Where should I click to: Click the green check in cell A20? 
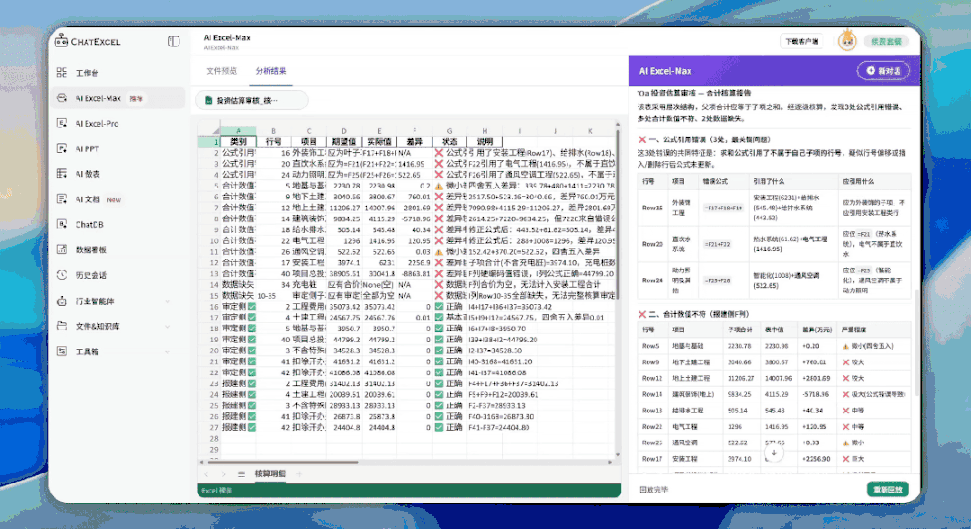point(252,351)
